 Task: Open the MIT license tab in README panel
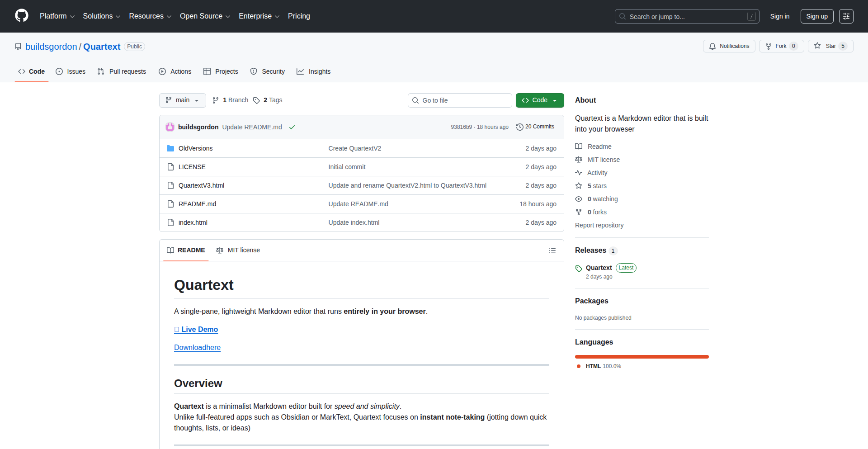click(238, 250)
